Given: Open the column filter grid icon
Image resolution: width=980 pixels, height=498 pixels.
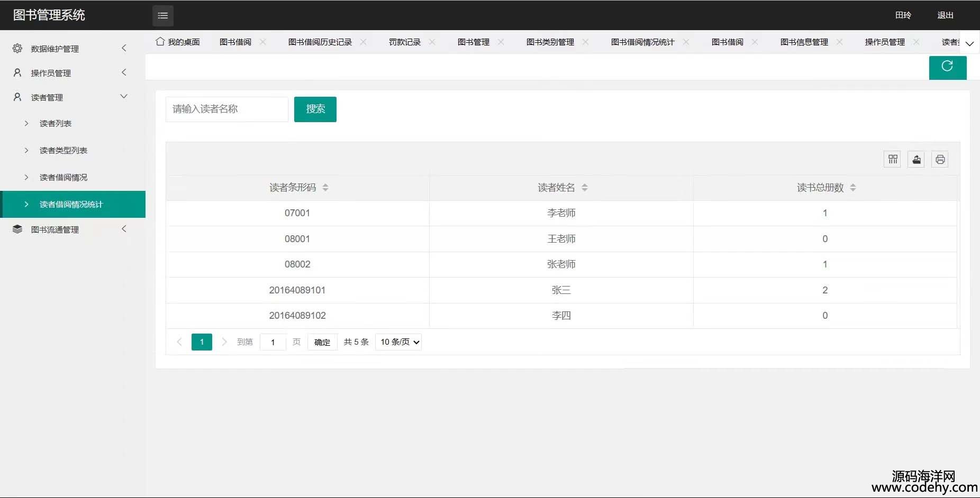Looking at the screenshot, I should click(x=893, y=159).
